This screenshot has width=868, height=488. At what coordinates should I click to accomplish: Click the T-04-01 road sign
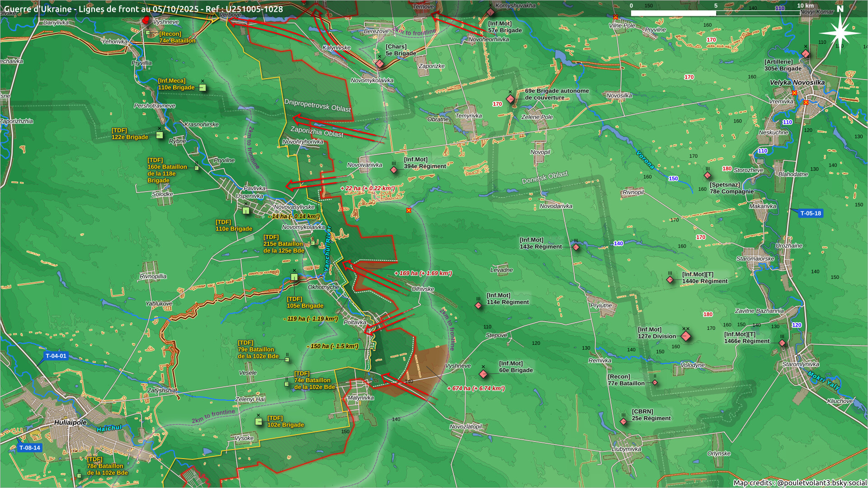pyautogui.click(x=56, y=356)
